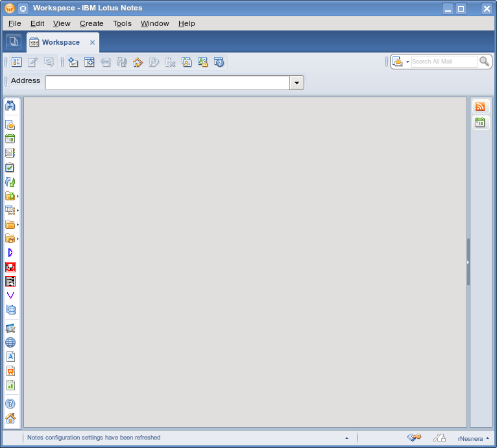Open the Feeds orange RSS sidebar icon
Screen dimensions: 497x448
coord(480,106)
